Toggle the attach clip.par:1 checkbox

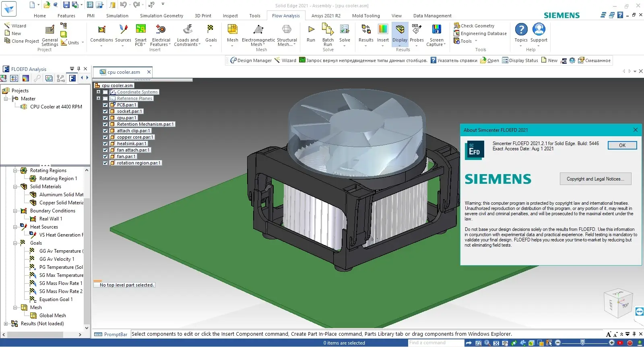(105, 131)
